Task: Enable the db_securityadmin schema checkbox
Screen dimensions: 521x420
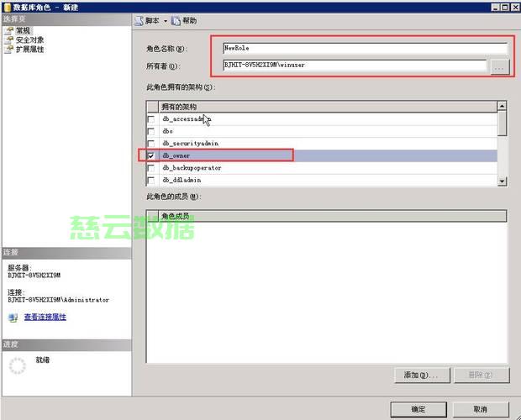Action: tap(151, 144)
